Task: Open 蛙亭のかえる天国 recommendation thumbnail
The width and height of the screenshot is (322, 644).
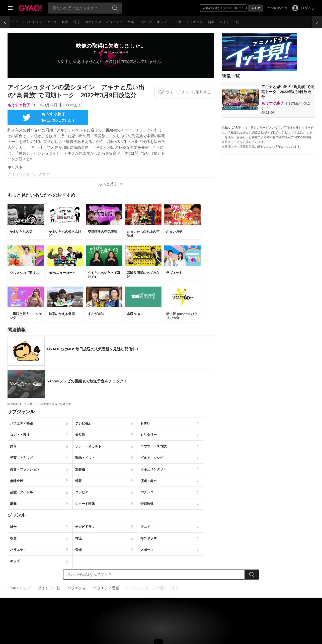Action: coord(65,297)
